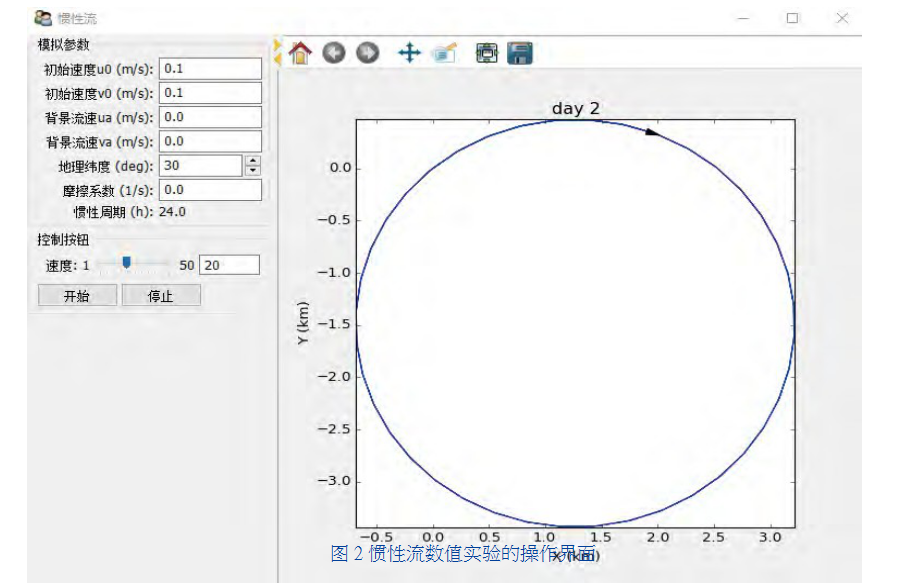Save the figure with floppy icon

(x=520, y=53)
